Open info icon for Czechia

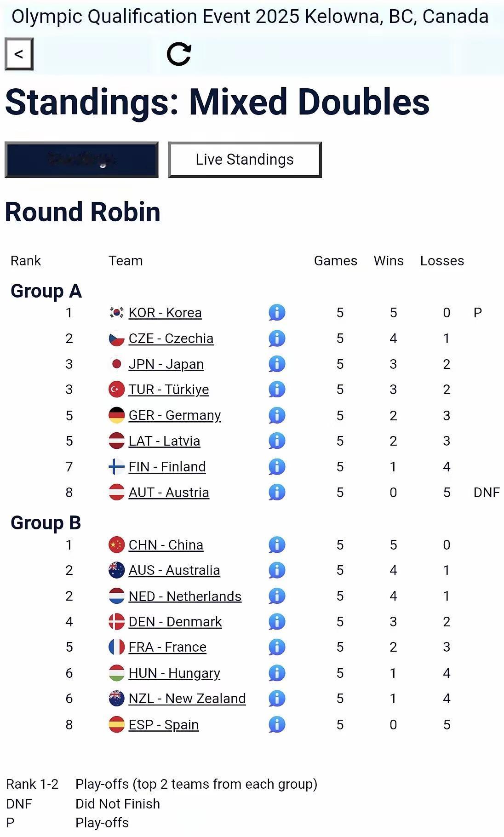pos(277,338)
